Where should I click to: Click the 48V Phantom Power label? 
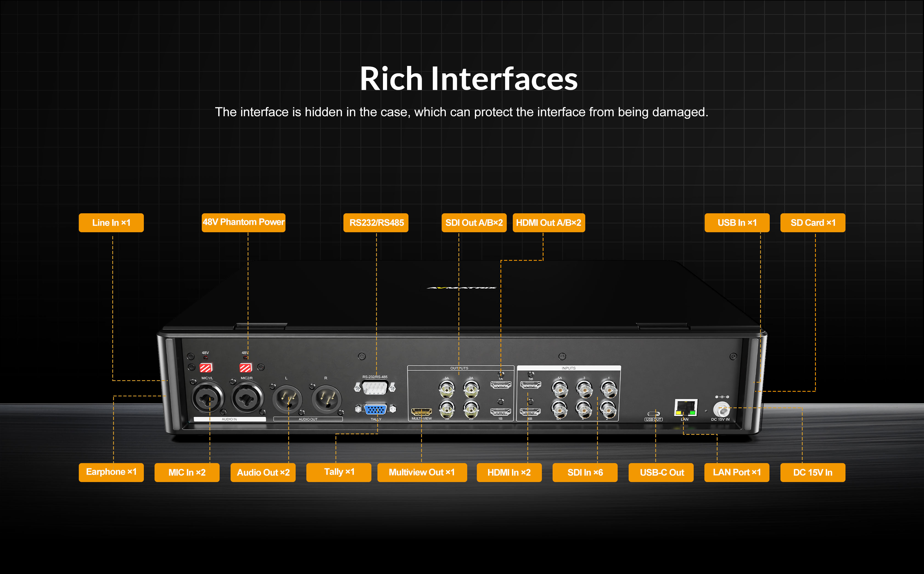pyautogui.click(x=243, y=222)
